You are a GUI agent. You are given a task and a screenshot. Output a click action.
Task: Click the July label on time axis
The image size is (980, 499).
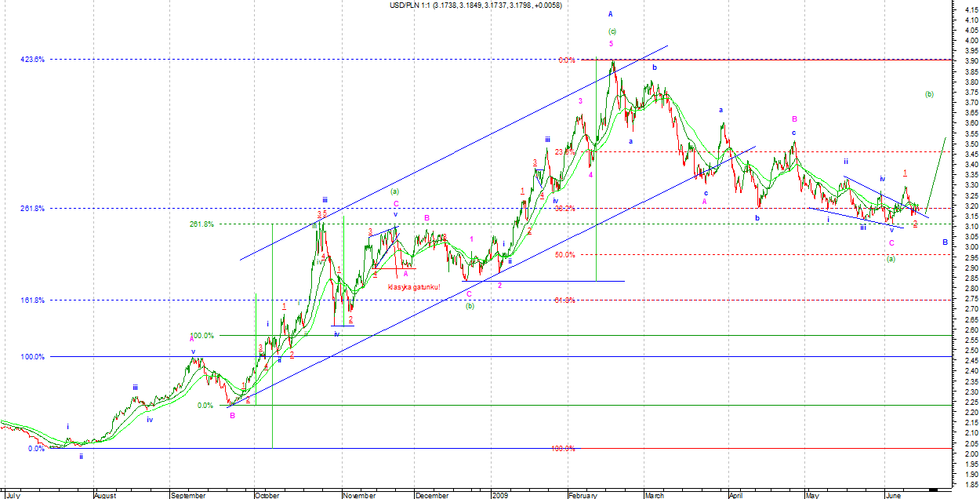click(14, 495)
